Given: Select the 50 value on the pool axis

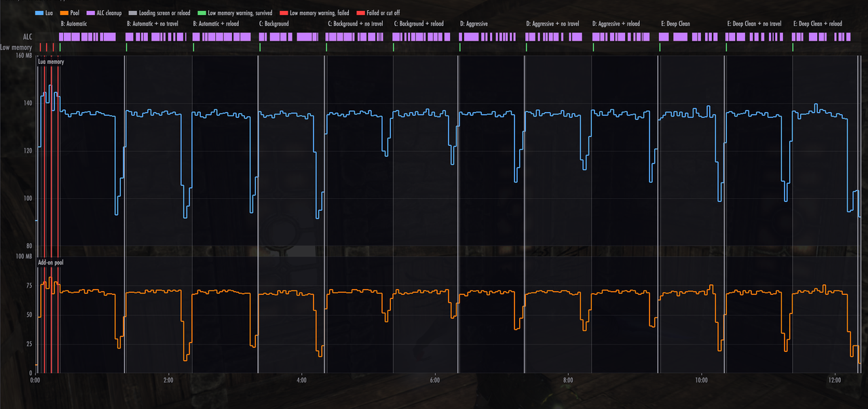Looking at the screenshot, I should 29,315.
